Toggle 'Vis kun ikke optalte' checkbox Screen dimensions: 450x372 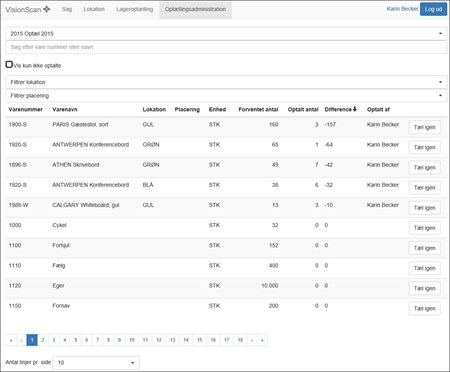click(x=9, y=65)
